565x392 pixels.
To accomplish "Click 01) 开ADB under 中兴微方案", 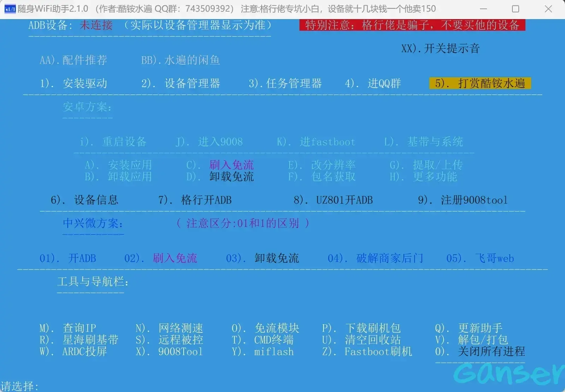I will (x=68, y=259).
